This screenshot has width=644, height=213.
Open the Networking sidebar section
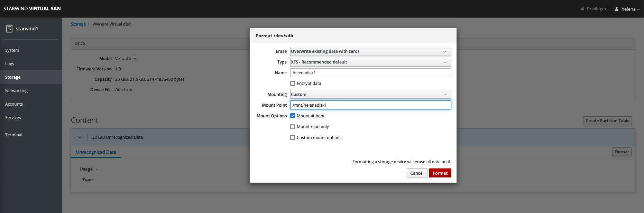[x=16, y=91]
